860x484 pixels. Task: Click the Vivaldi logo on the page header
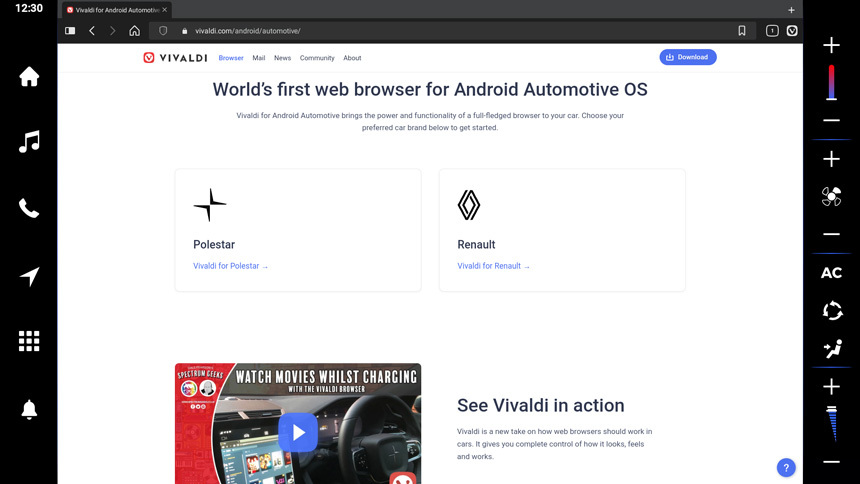pos(176,58)
